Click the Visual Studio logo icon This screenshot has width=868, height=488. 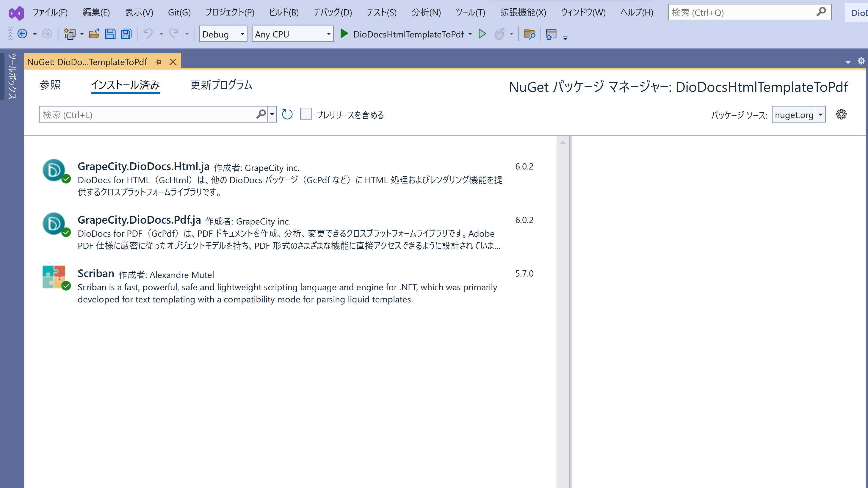pos(16,13)
